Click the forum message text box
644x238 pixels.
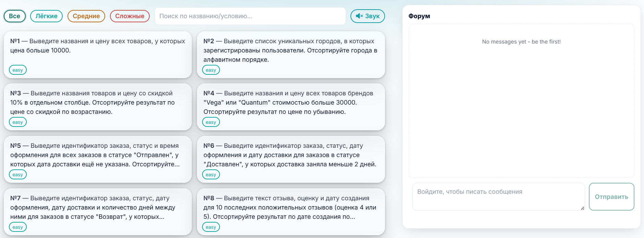click(498, 197)
